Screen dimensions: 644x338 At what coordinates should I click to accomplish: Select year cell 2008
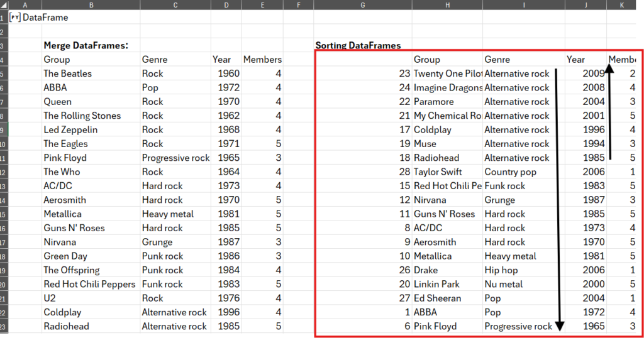click(586, 88)
